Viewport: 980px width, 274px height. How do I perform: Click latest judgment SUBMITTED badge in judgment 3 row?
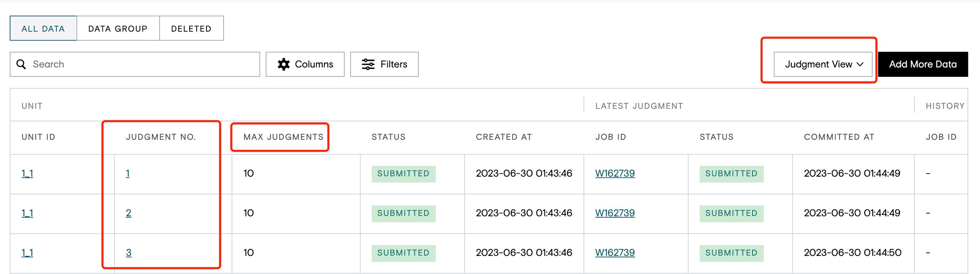point(731,254)
